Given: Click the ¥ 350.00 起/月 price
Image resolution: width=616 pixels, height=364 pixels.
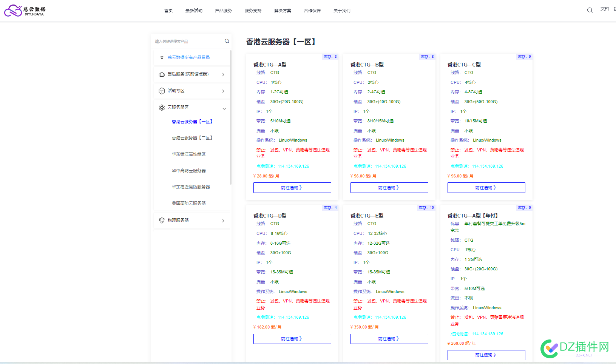Looking at the screenshot, I should point(364,327).
